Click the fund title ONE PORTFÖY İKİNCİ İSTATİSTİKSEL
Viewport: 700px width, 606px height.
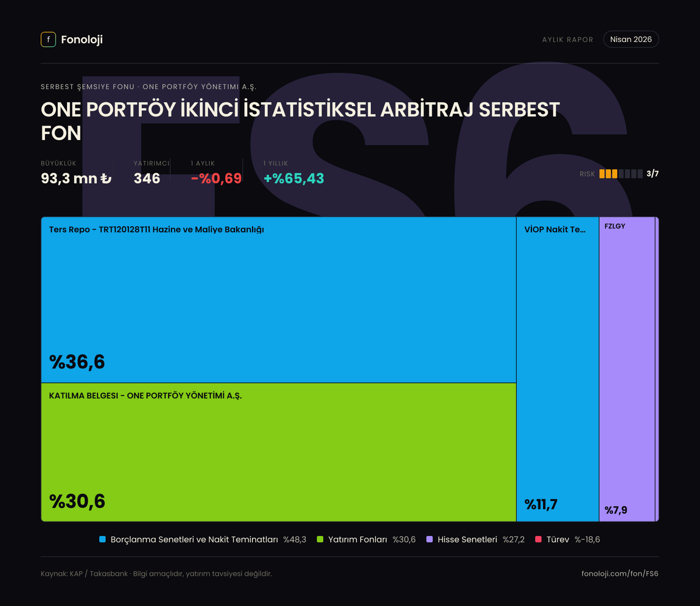(x=300, y=121)
